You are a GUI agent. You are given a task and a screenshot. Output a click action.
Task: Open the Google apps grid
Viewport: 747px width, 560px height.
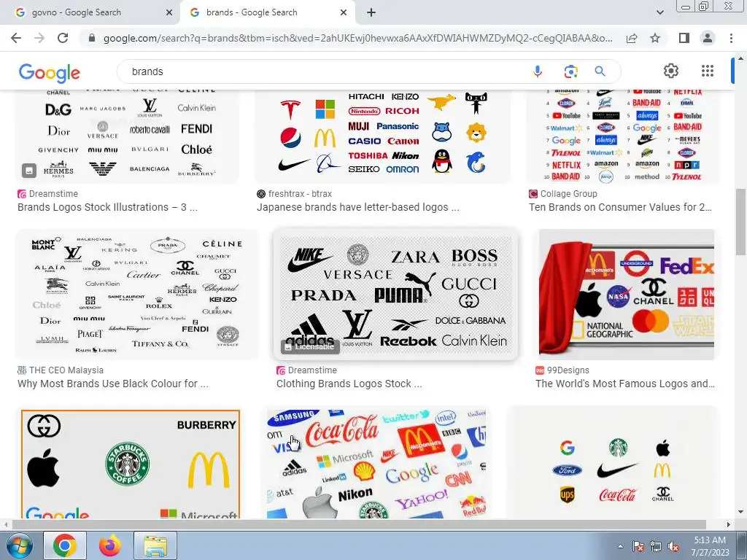pyautogui.click(x=708, y=71)
